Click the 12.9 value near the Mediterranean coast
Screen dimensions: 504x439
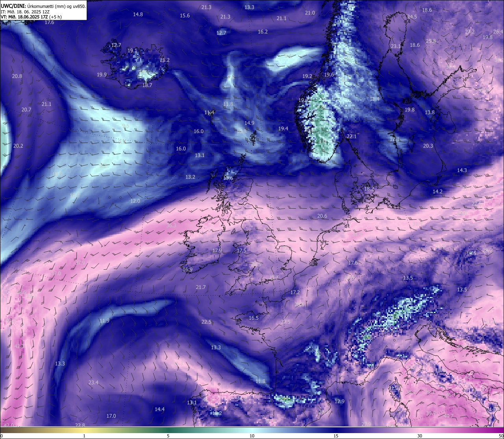(x=339, y=401)
